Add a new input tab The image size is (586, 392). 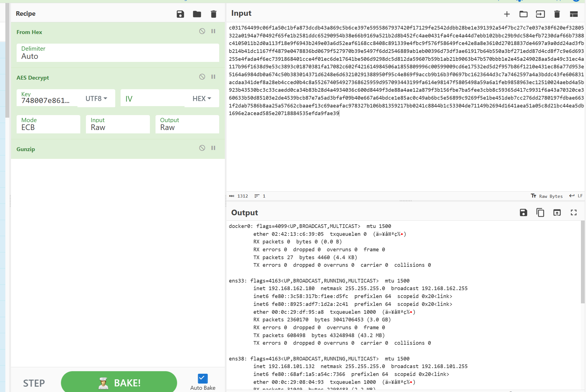507,14
